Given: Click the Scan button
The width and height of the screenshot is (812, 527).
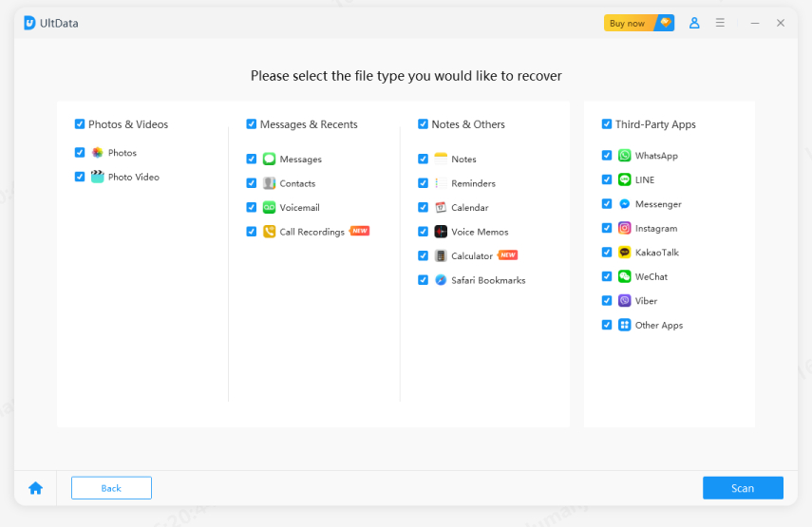Looking at the screenshot, I should point(743,488).
